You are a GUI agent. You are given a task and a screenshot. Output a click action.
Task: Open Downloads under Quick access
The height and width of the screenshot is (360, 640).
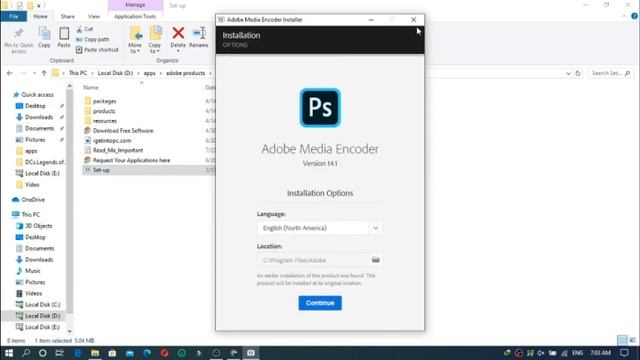point(39,117)
